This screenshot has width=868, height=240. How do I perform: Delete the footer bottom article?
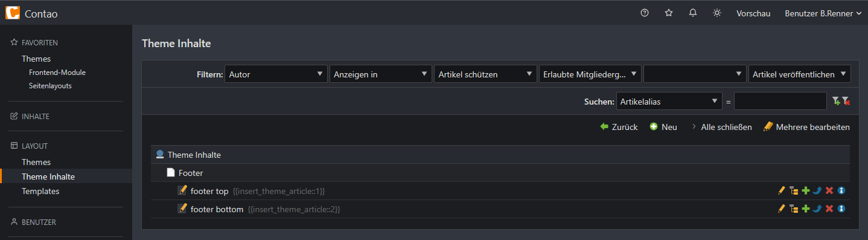(x=829, y=209)
